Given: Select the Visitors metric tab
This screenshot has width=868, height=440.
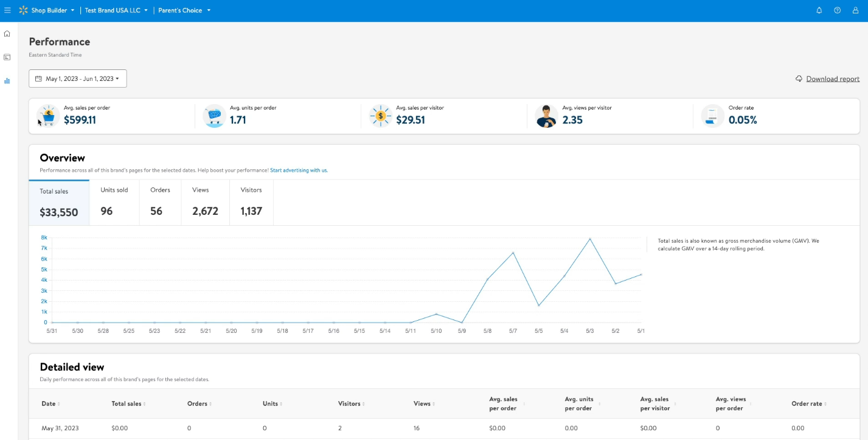Looking at the screenshot, I should 251,202.
